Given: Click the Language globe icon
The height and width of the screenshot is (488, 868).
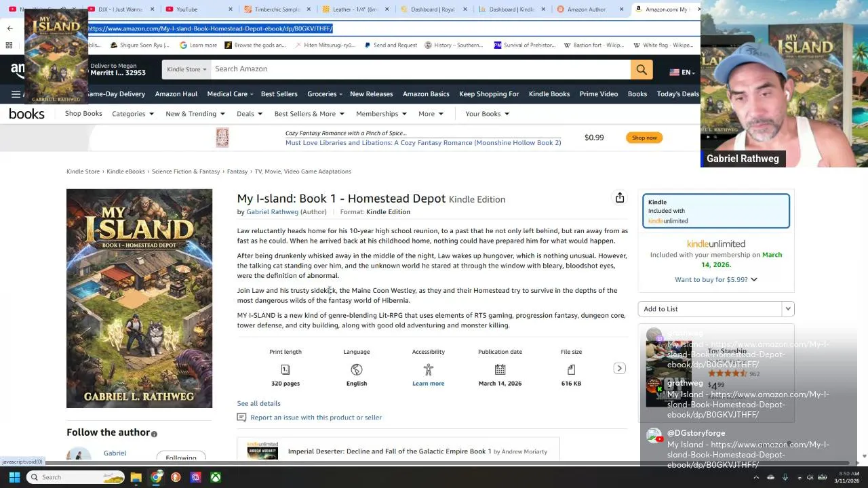Looking at the screenshot, I should [x=357, y=369].
